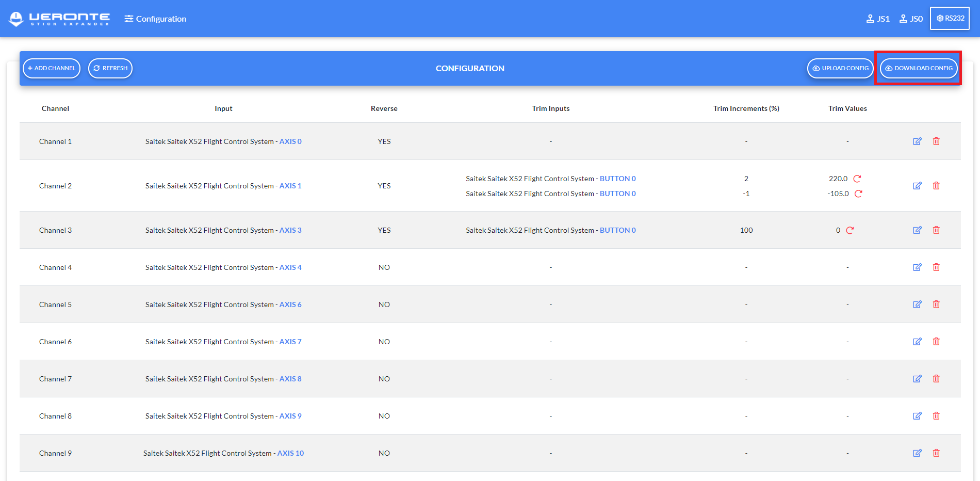Click trim increment 100 in Channel 3
The height and width of the screenshot is (481, 980).
point(746,230)
